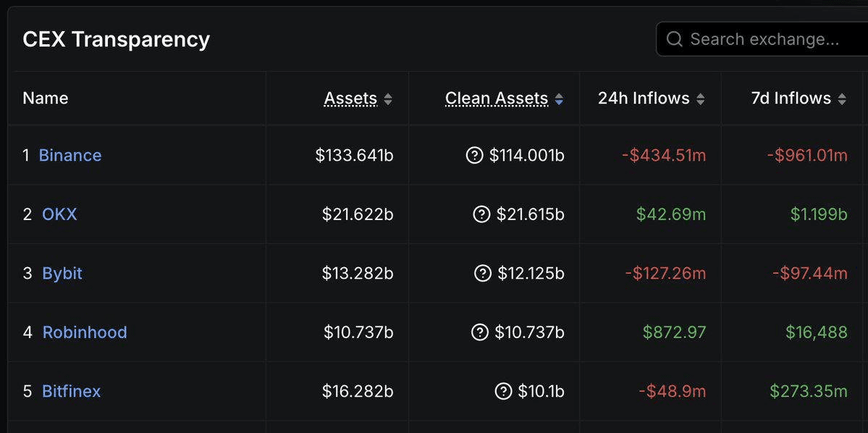Sort by 7d Inflows arrows
This screenshot has width=868, height=433.
tap(842, 99)
